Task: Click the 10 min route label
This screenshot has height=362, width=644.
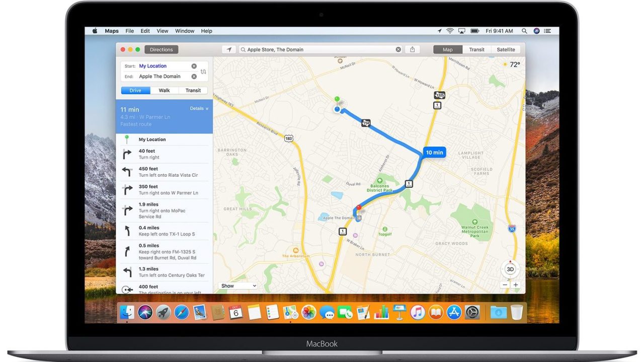Action: (x=434, y=153)
